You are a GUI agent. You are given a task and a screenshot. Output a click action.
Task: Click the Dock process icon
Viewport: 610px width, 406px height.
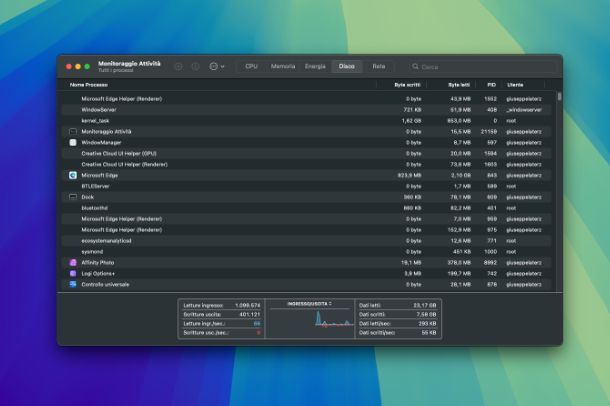[73, 197]
